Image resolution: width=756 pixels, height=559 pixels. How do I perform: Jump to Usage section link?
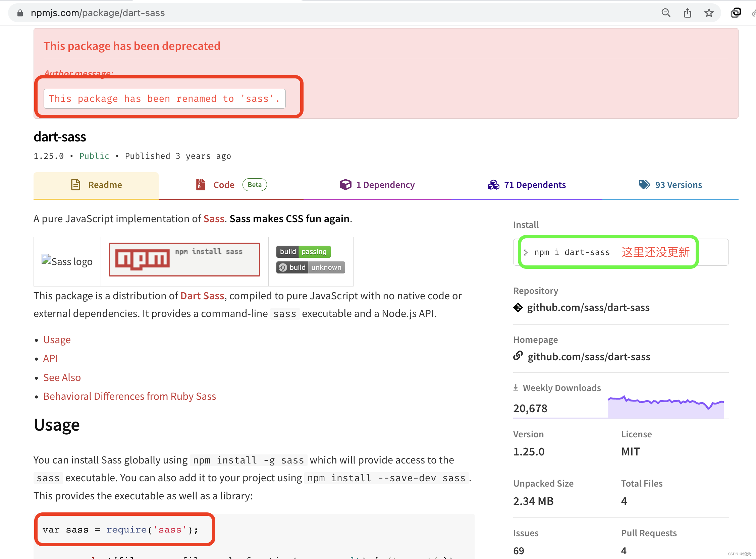pos(57,339)
